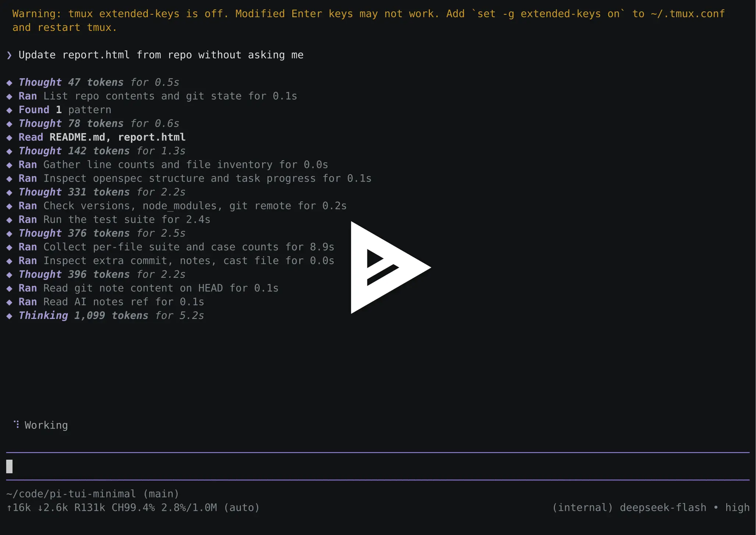The height and width of the screenshot is (535, 756).
Task: Click the Working spinner status indicator
Action: click(x=41, y=425)
